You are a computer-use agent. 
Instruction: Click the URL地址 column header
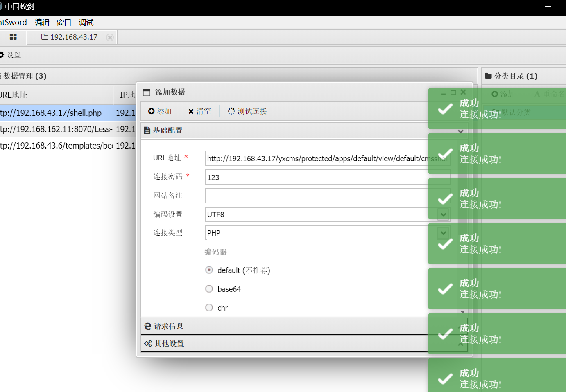pos(56,95)
